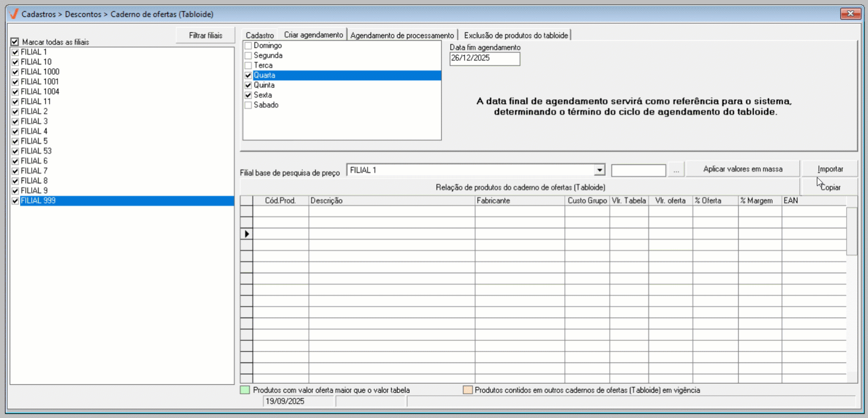Toggle the Marcar todas as filiais checkbox

point(15,42)
